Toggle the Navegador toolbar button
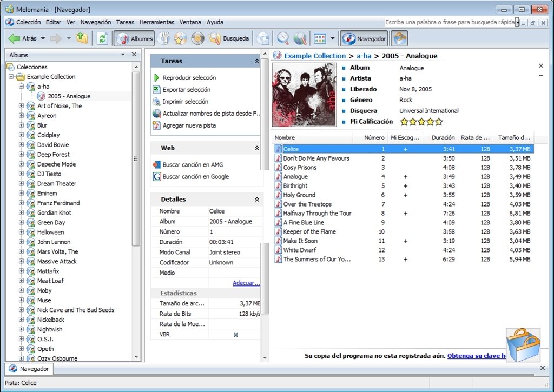Viewport: 554px width, 392px height. pyautogui.click(x=364, y=38)
